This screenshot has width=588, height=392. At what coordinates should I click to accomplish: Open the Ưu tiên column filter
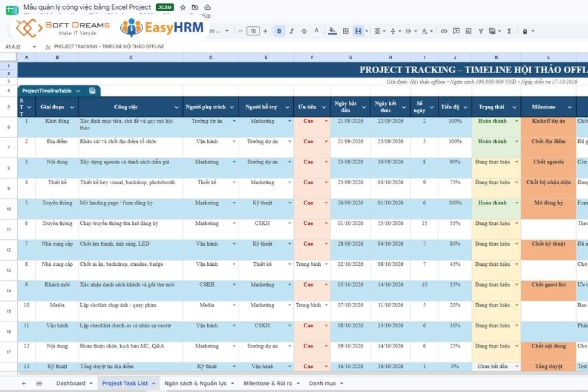(324, 107)
